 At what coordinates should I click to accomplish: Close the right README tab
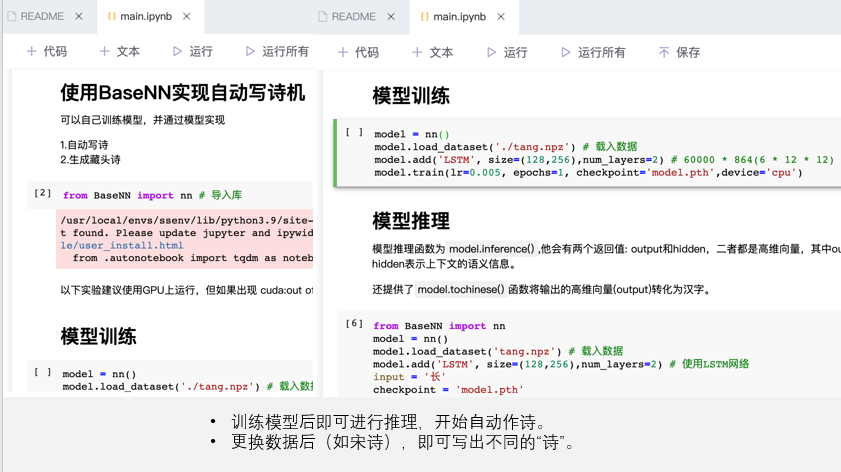(x=391, y=17)
